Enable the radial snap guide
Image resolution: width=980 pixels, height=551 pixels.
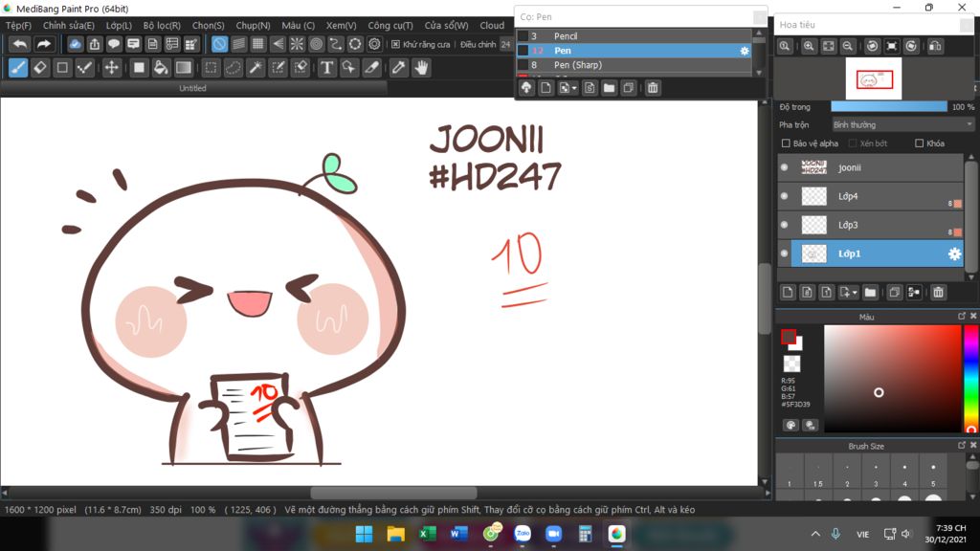297,44
